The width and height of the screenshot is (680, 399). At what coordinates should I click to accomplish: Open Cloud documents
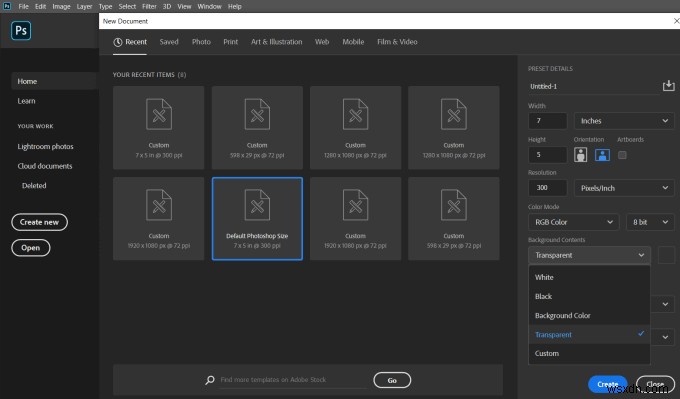(x=45, y=166)
